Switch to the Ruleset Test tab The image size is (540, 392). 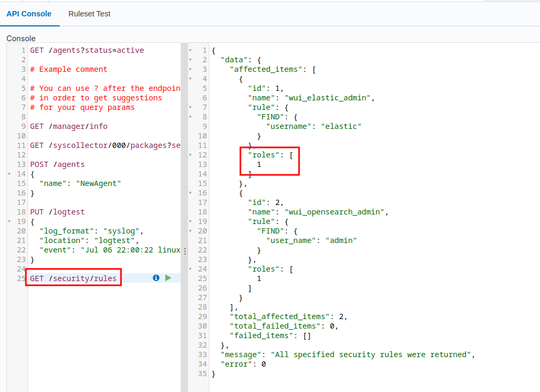click(89, 14)
